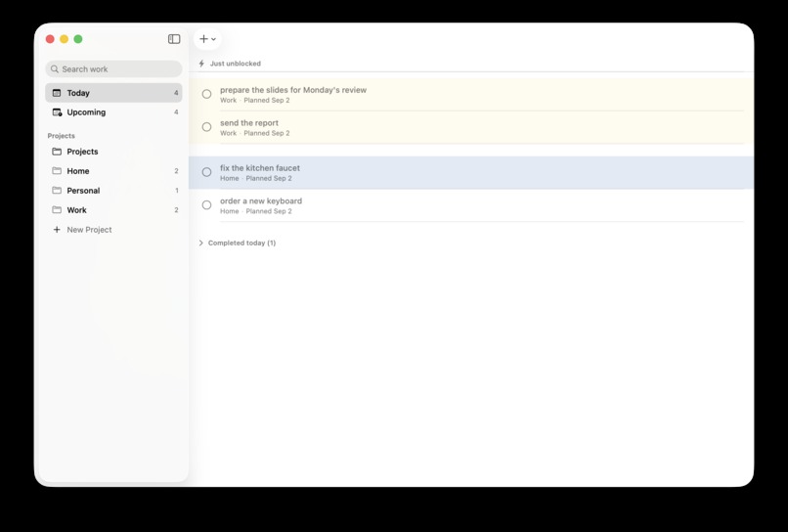The height and width of the screenshot is (532, 788).
Task: Complete prepare the slides task circle
Action: 206,94
